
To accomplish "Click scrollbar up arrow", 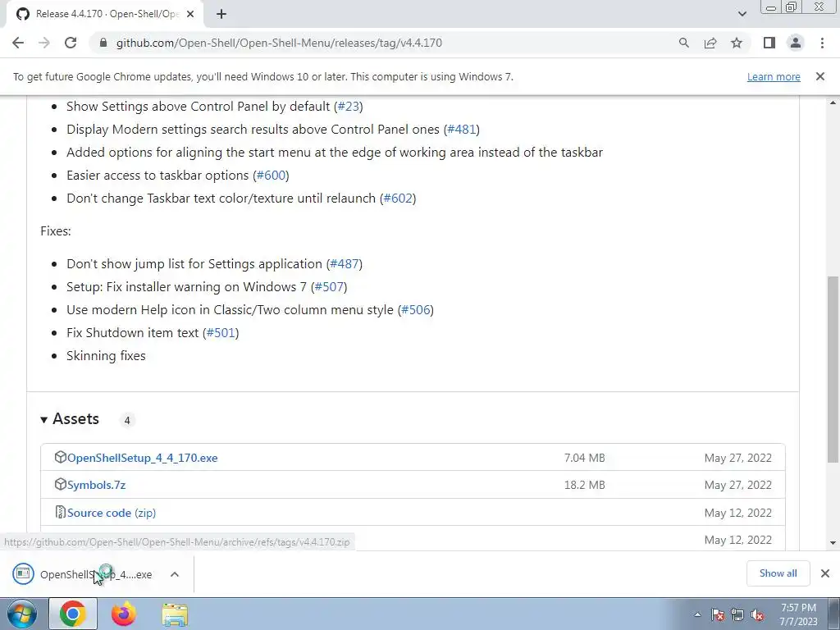I will [833, 103].
